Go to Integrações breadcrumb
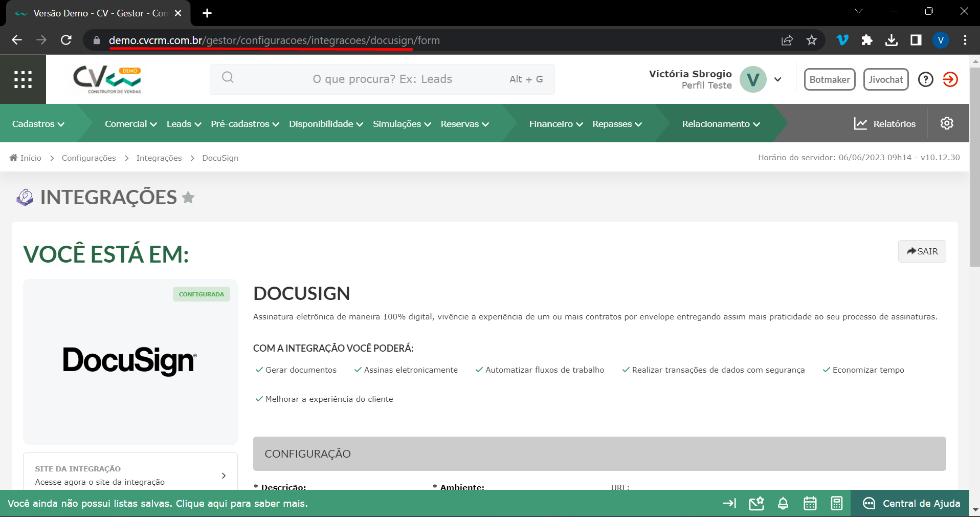 click(x=159, y=158)
